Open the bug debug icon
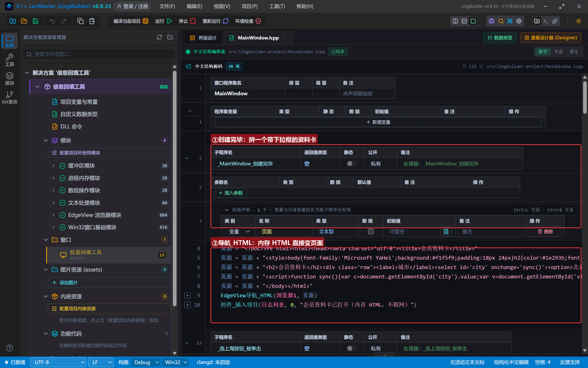This screenshot has height=368, width=588. pos(491,21)
